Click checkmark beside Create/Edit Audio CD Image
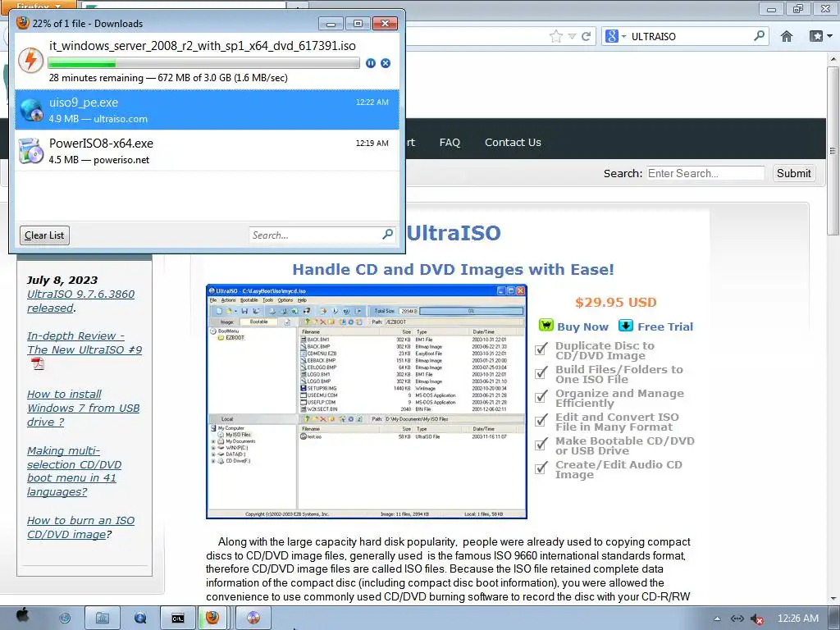 click(541, 468)
